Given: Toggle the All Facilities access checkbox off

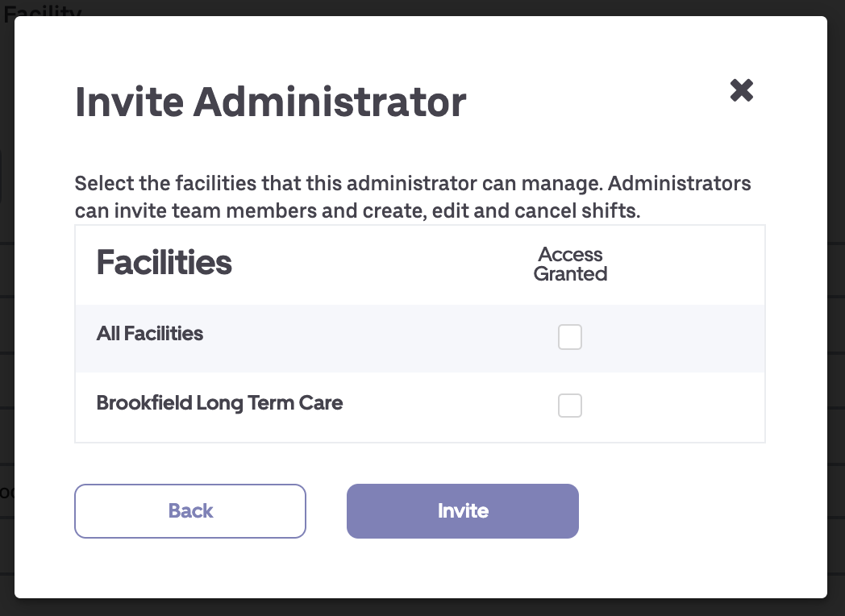Looking at the screenshot, I should coord(570,337).
